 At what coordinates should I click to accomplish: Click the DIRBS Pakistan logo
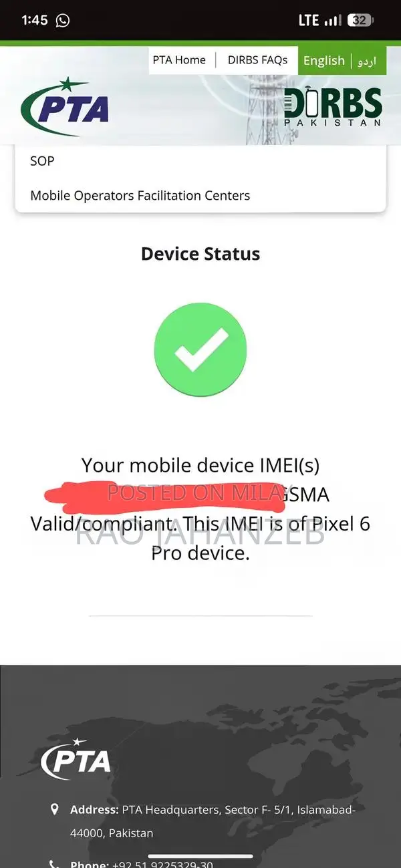[x=333, y=107]
